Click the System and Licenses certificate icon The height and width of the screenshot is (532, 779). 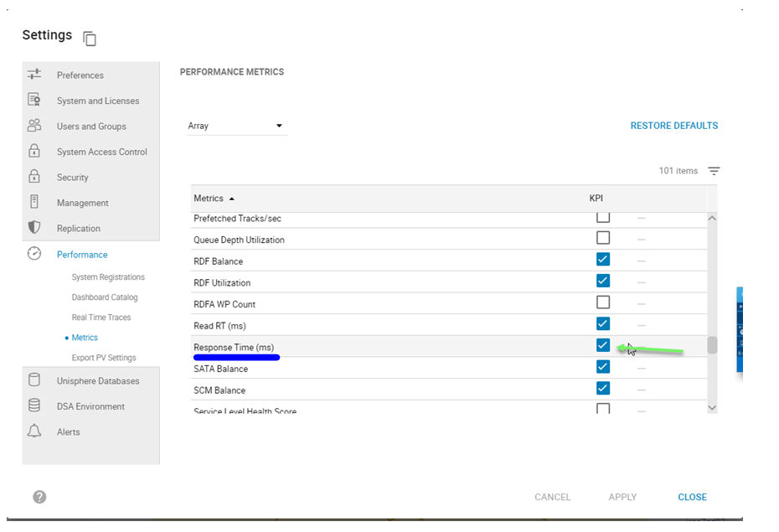pyautogui.click(x=34, y=101)
